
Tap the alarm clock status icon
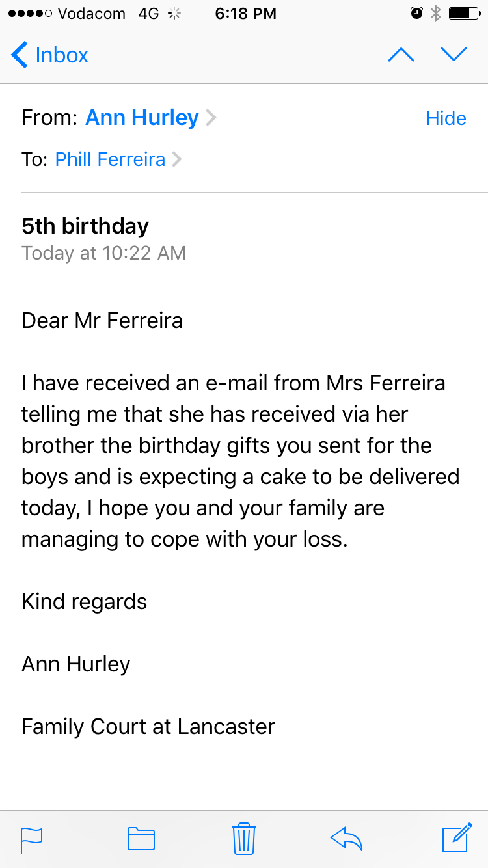(x=416, y=14)
